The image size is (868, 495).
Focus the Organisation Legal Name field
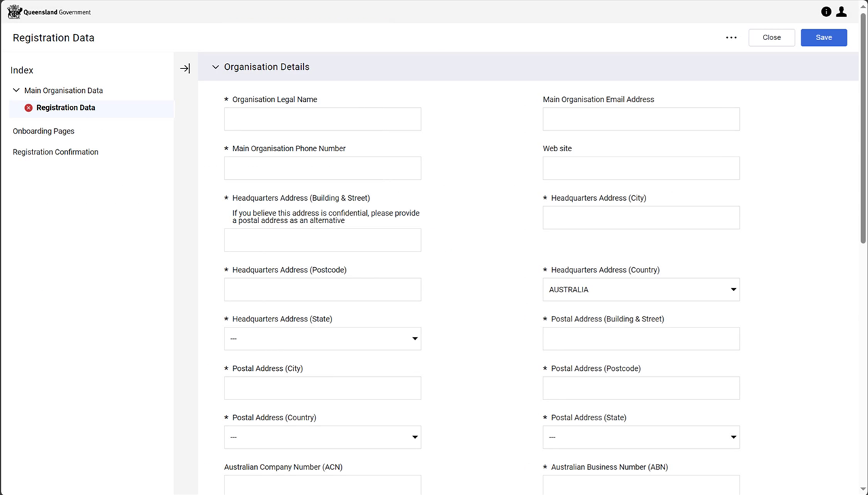point(322,119)
